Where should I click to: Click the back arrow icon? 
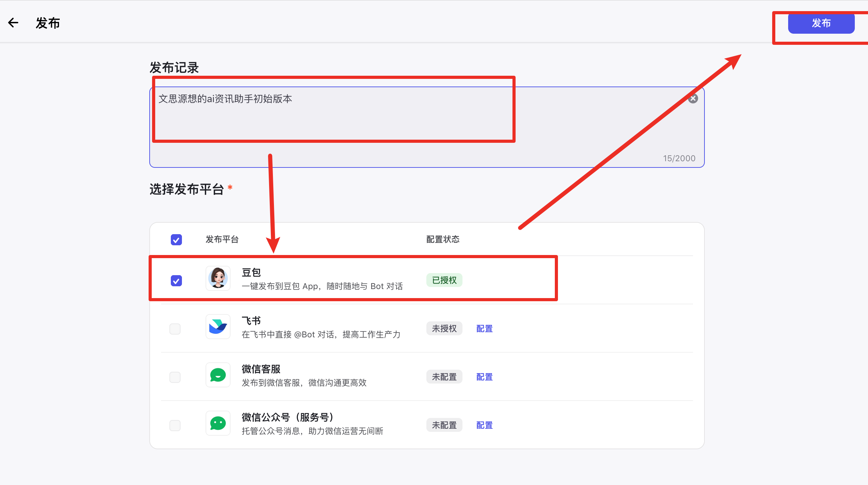(x=13, y=23)
